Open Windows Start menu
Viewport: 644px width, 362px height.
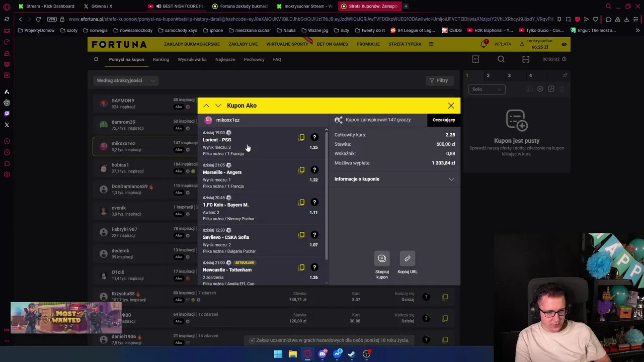pos(278,354)
